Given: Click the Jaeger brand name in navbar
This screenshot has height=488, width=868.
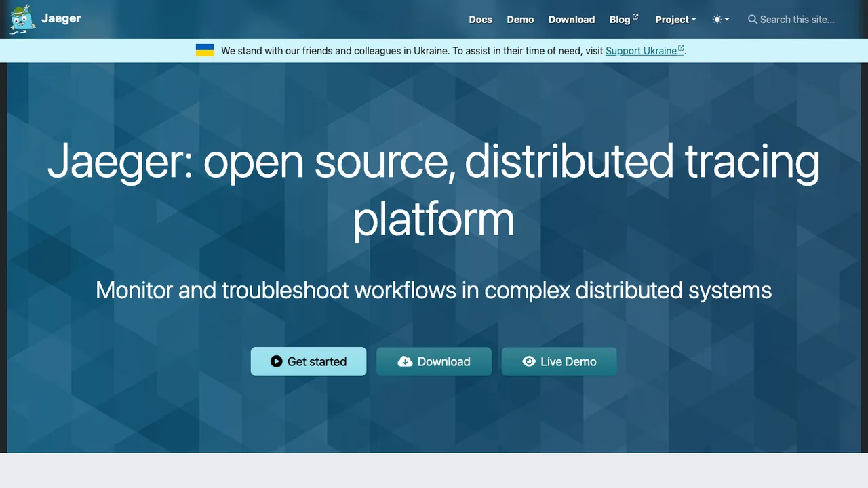Looking at the screenshot, I should pos(61,18).
